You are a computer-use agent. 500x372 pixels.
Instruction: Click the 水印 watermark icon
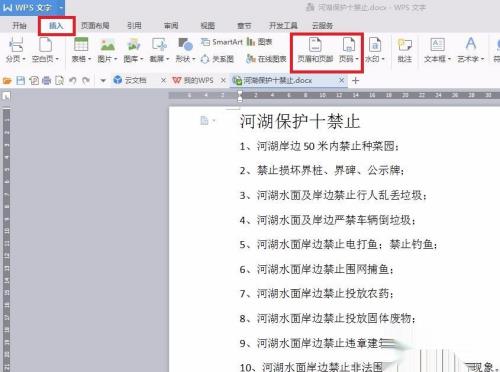click(375, 45)
